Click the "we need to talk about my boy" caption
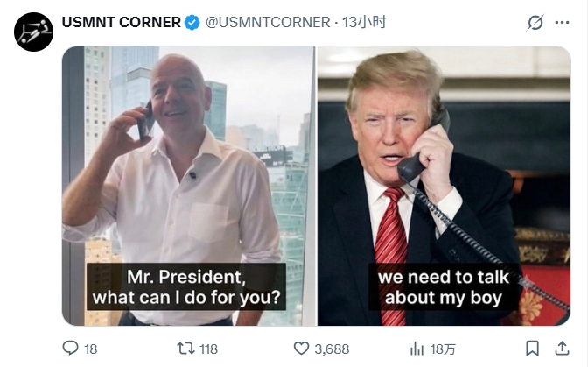The width and height of the screenshot is (588, 367). click(x=444, y=287)
